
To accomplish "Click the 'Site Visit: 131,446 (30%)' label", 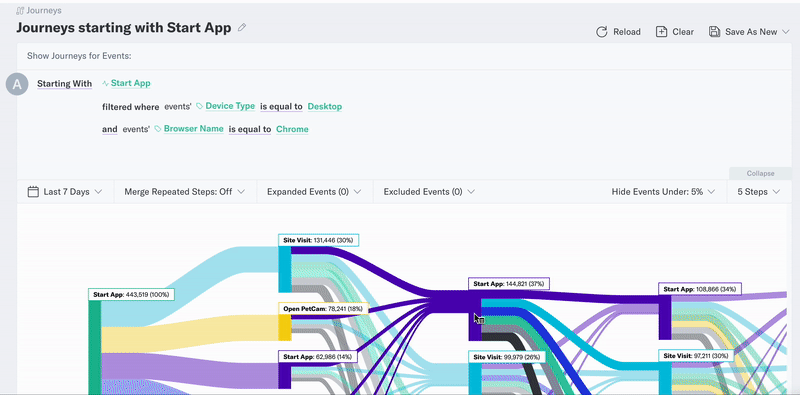I will (319, 240).
